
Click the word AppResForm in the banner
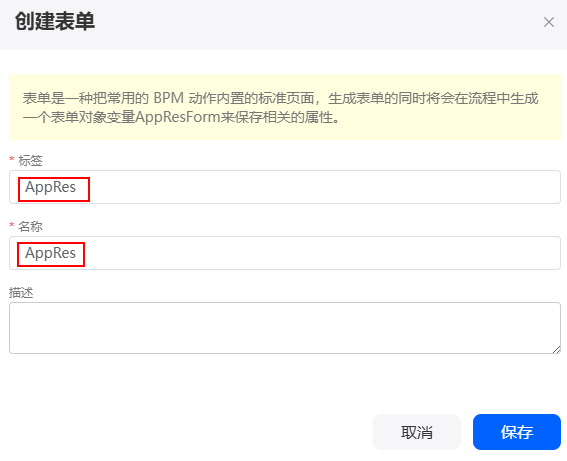[178, 117]
